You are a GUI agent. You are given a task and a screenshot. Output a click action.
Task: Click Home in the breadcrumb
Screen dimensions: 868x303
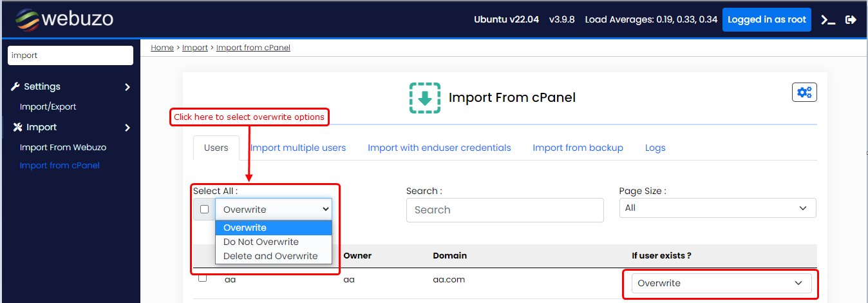162,48
